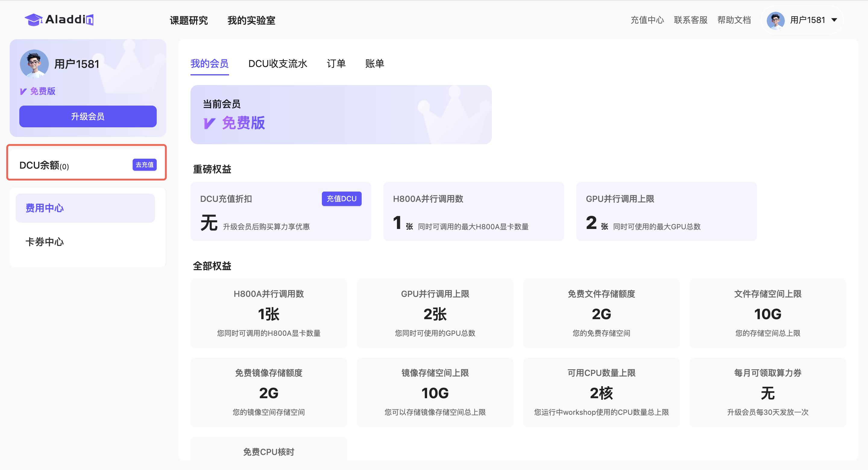Select 费用中心 in the sidebar

click(45, 208)
